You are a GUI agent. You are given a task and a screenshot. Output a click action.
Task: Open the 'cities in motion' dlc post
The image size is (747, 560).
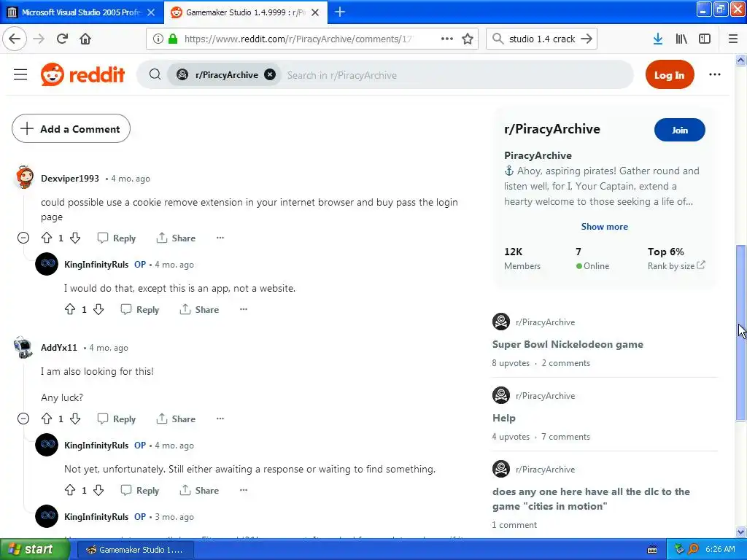(591, 499)
